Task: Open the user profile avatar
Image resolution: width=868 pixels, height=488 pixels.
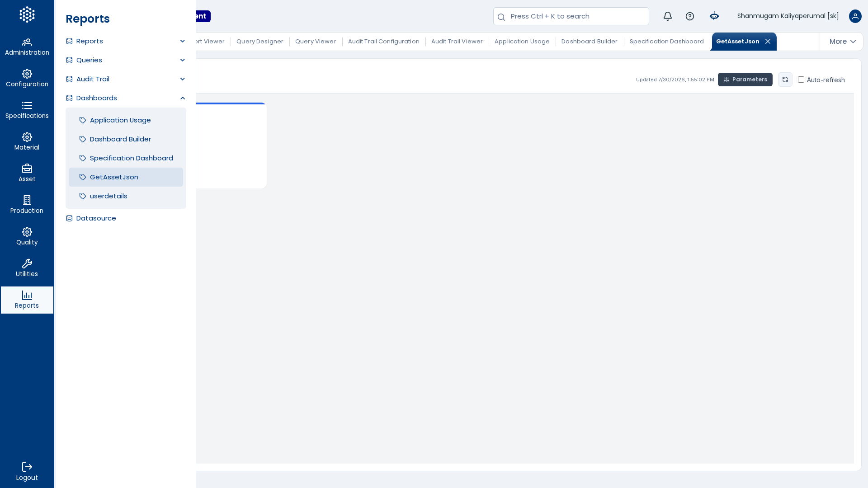Action: point(855,16)
